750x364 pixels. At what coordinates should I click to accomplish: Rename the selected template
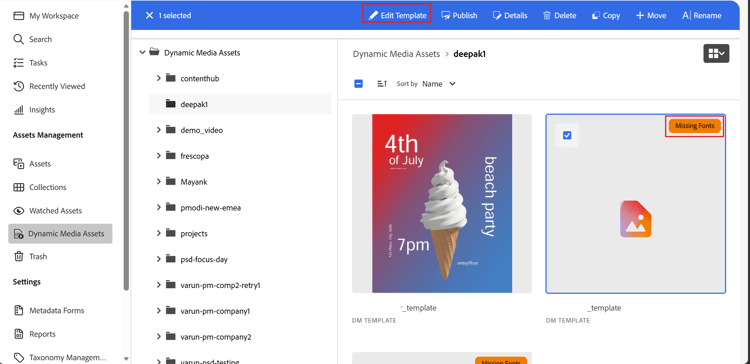702,15
